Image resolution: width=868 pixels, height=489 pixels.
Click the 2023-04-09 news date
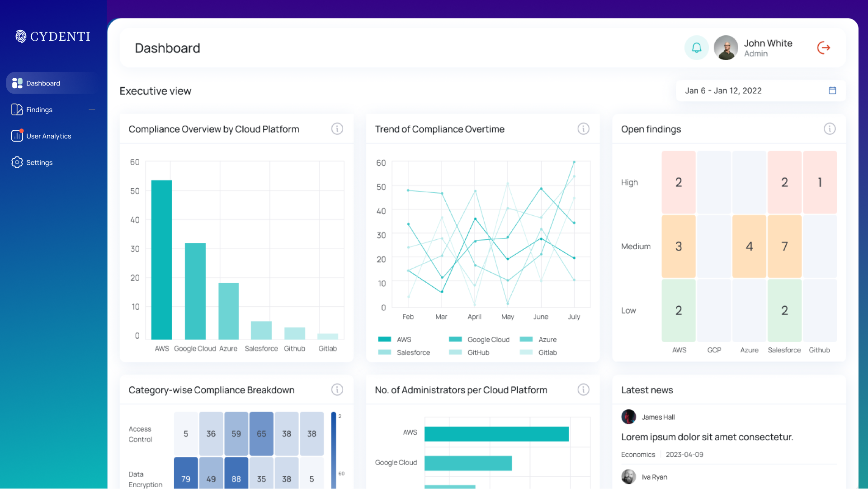point(684,455)
